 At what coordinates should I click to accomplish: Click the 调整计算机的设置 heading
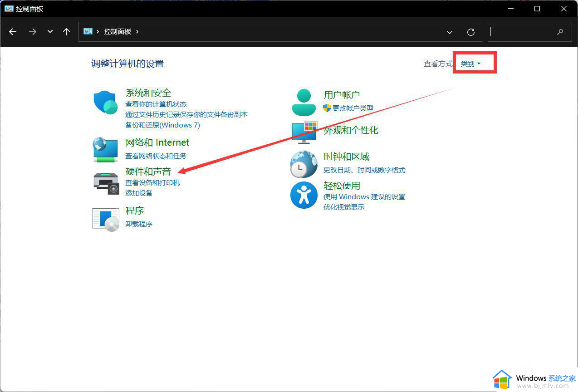click(x=127, y=64)
